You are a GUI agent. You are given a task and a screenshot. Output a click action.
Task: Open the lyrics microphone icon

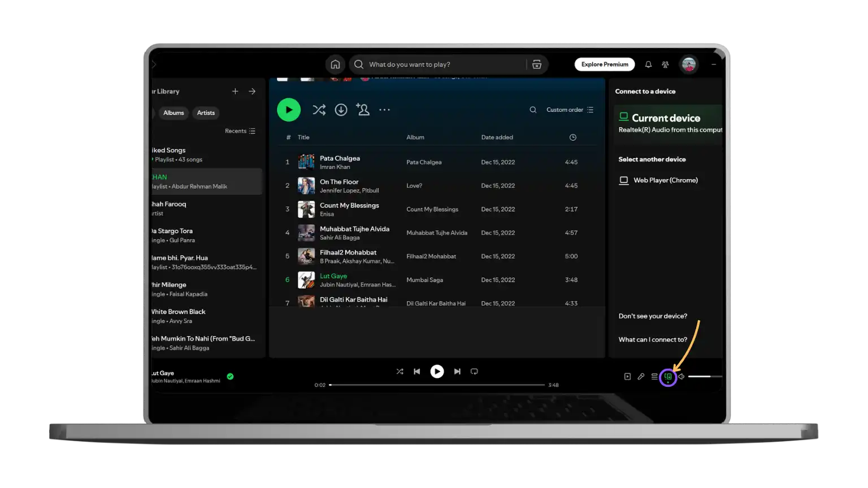[x=641, y=377]
